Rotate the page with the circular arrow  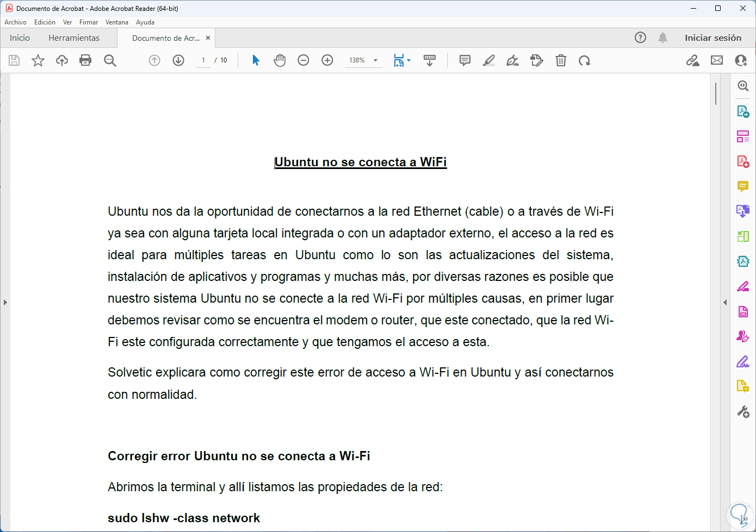585,60
